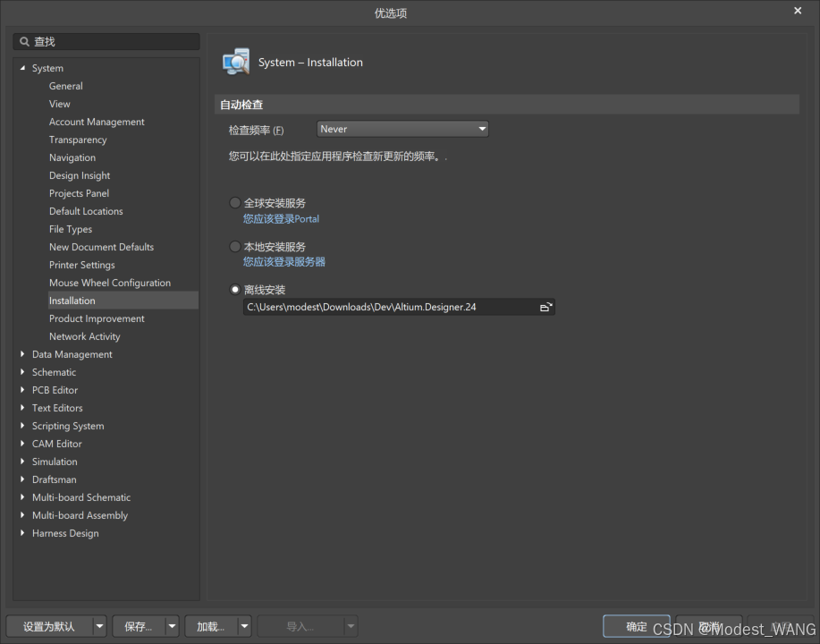Click the search magnifier icon
This screenshot has width=820, height=644.
click(24, 41)
